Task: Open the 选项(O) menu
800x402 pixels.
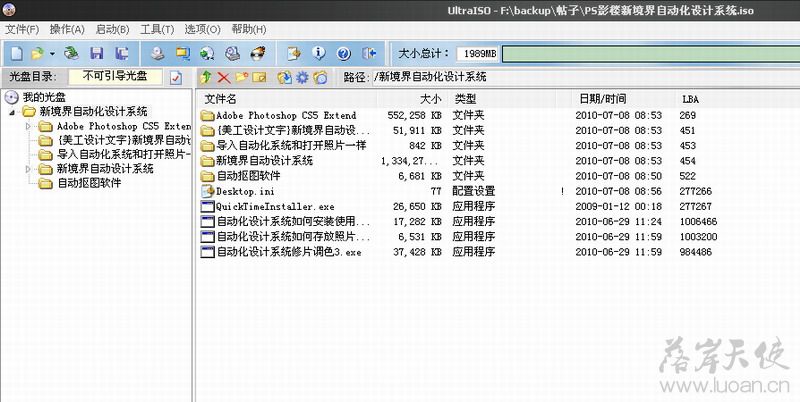Action: click(x=203, y=29)
